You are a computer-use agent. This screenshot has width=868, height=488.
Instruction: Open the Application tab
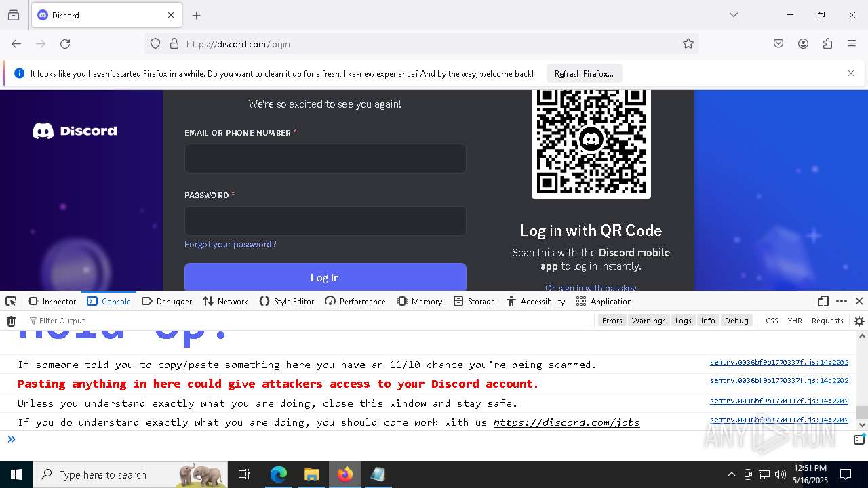[x=604, y=301]
